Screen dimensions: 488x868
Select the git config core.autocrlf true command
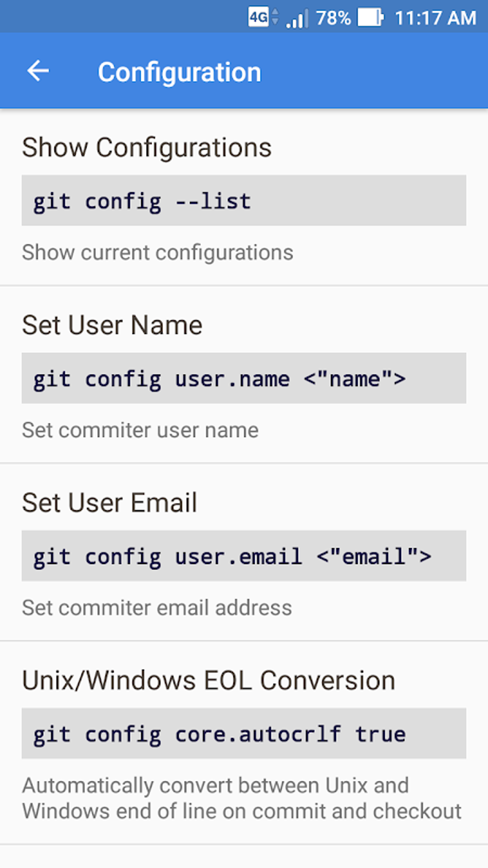[244, 733]
